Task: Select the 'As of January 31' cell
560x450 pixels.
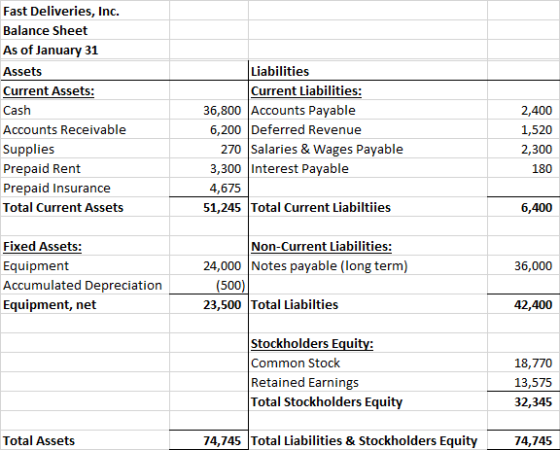Action: click(50, 50)
